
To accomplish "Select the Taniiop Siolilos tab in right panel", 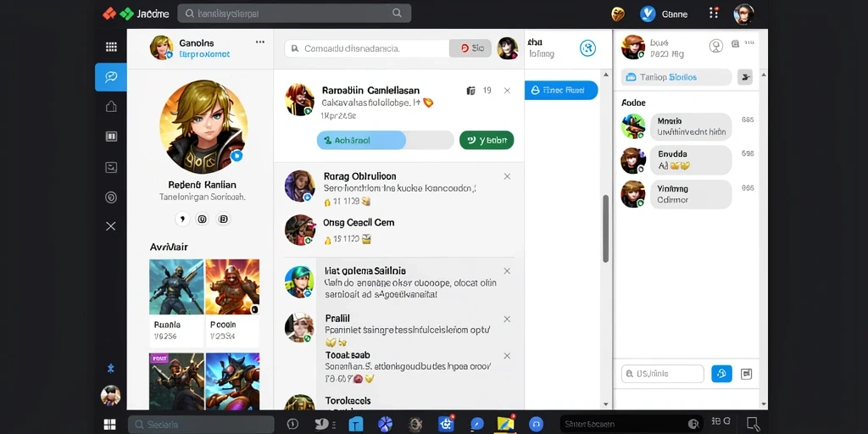I will pyautogui.click(x=676, y=77).
